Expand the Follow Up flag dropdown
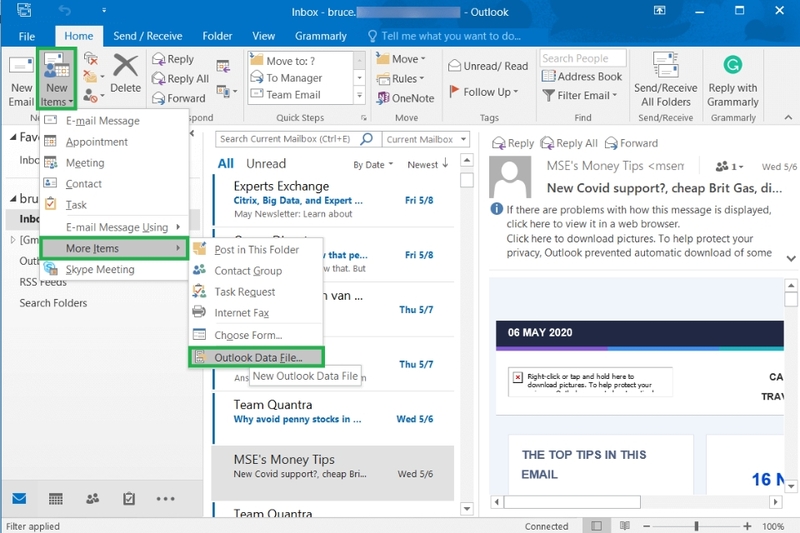Image resolution: width=800 pixels, height=533 pixels. 486,92
